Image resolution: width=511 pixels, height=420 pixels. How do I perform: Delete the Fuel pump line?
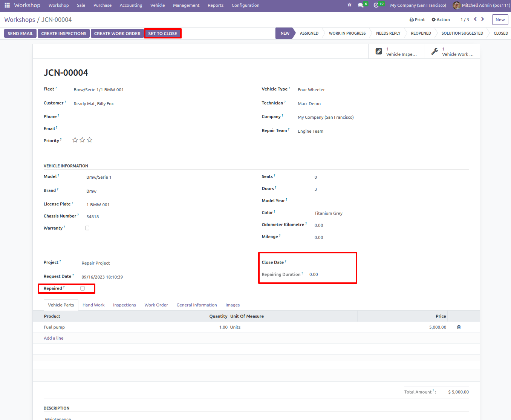click(459, 327)
